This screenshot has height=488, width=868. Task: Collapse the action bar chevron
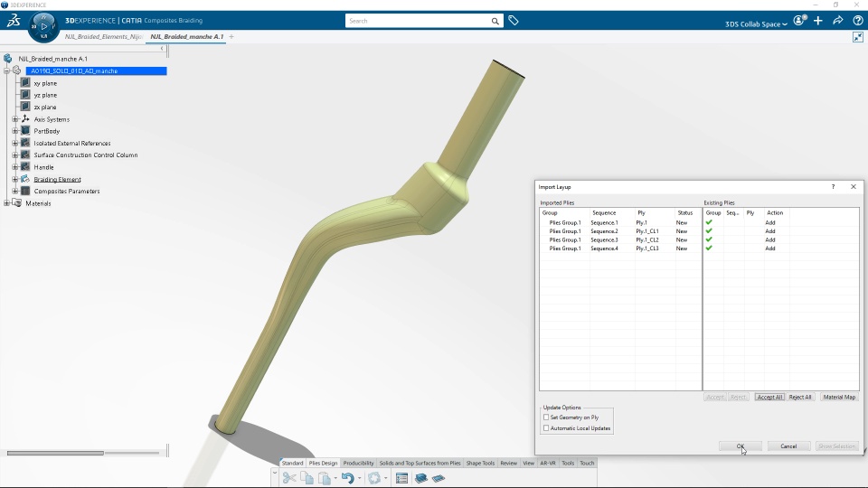[x=275, y=474]
